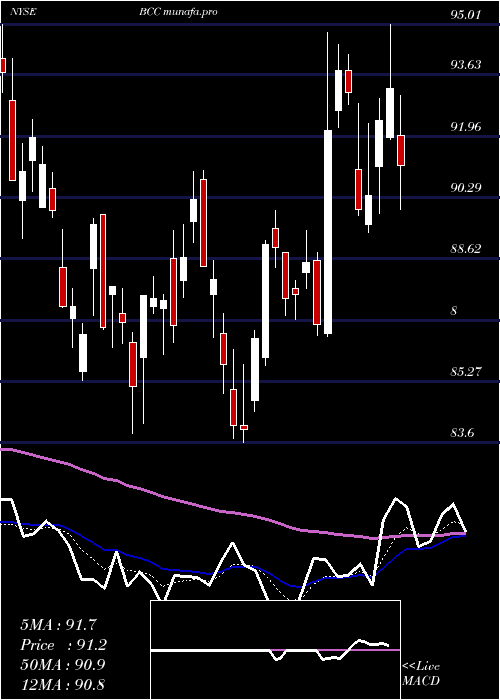Select the 95.01 price axis label
Screen dimensions: 500x700
465,15
